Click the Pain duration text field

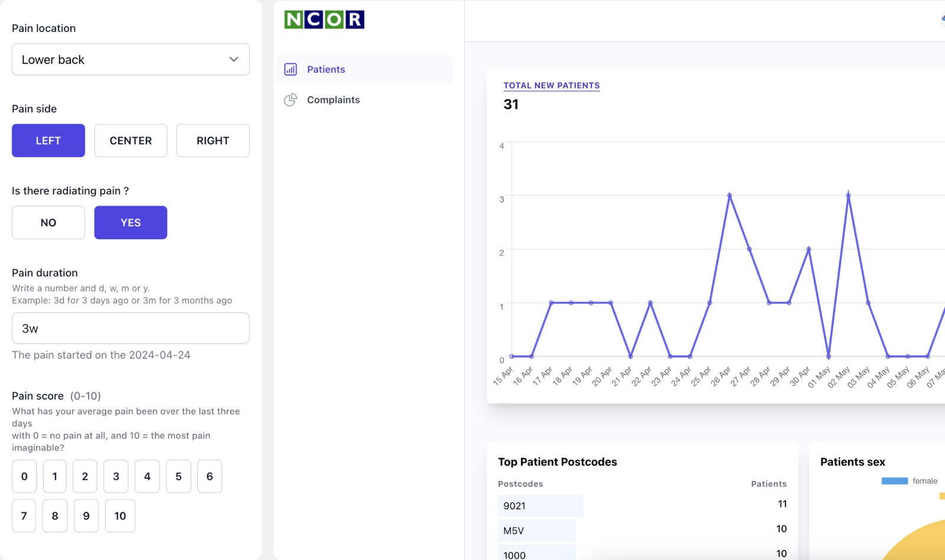pos(130,328)
